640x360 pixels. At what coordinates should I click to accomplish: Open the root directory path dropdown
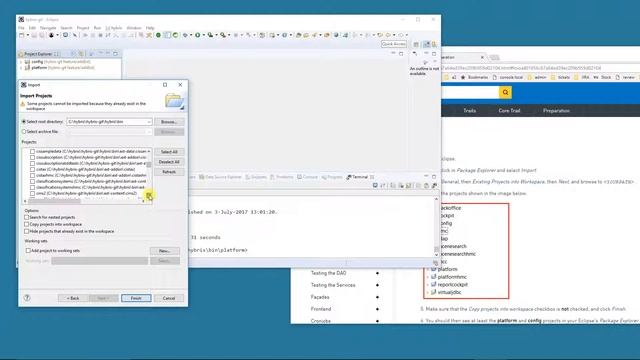click(x=149, y=122)
